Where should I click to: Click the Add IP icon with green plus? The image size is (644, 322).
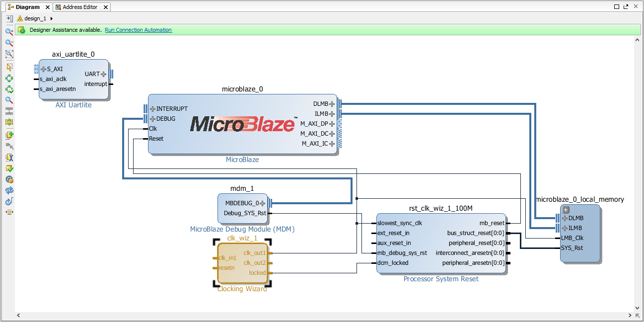pyautogui.click(x=9, y=135)
